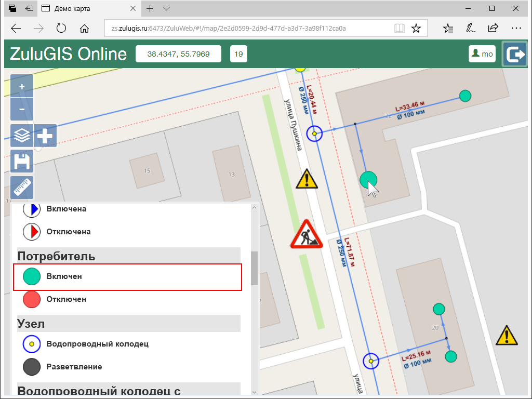This screenshot has height=399, width=532.
Task: Open the map layers panel
Action: [x=22, y=136]
